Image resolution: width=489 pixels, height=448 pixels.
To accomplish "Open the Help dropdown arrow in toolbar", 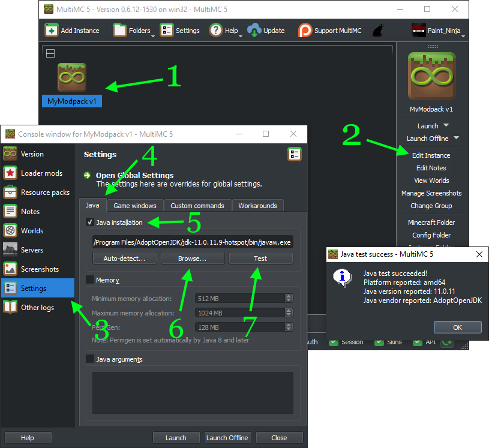I will (x=241, y=37).
